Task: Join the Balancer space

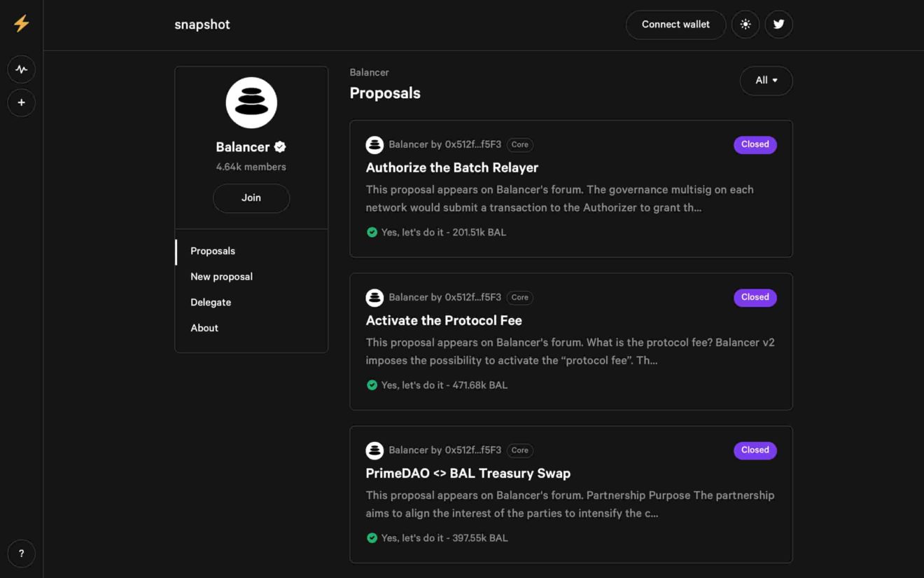Action: tap(251, 198)
